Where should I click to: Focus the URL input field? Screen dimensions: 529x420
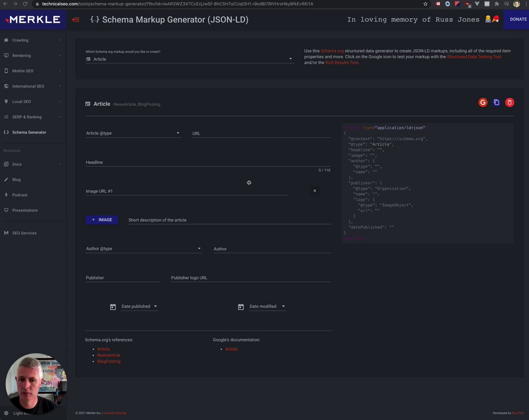pos(262,133)
